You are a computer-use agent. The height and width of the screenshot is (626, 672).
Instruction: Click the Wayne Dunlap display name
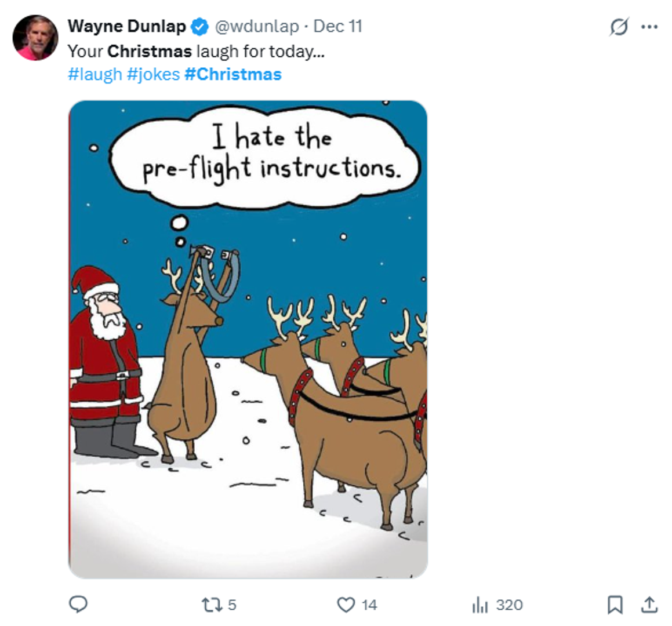click(x=126, y=27)
